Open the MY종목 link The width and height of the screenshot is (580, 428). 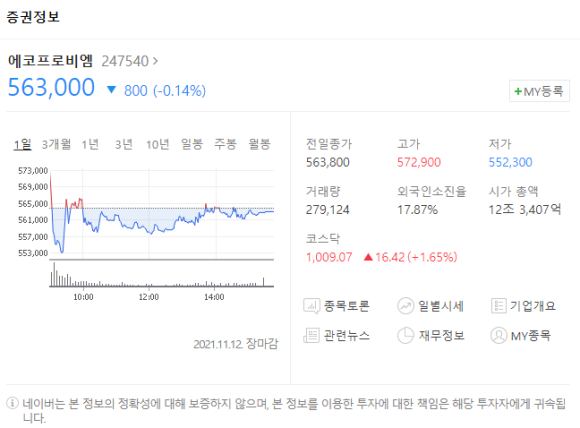[531, 336]
